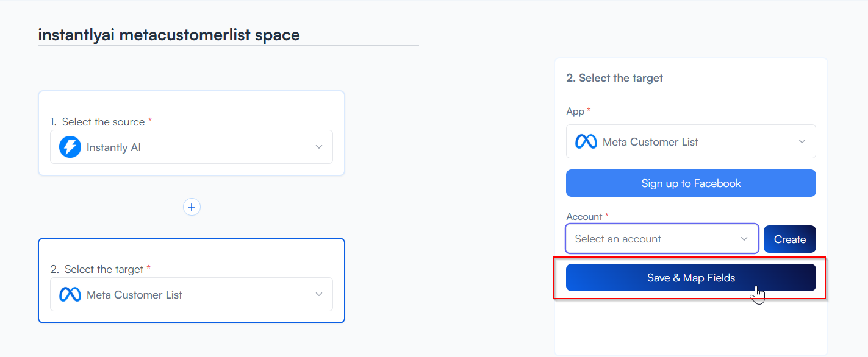
Task: Click the "Select an account" placeholder text
Action: tap(618, 239)
